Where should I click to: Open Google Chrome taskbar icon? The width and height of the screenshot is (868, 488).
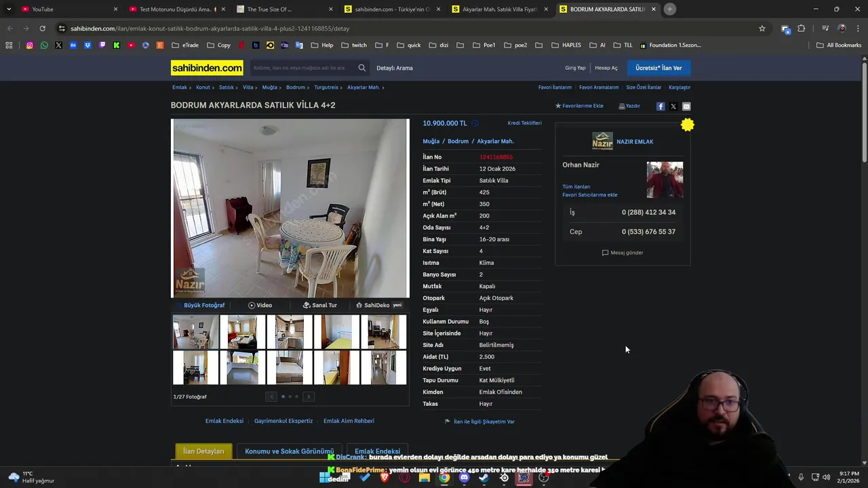coord(444,477)
